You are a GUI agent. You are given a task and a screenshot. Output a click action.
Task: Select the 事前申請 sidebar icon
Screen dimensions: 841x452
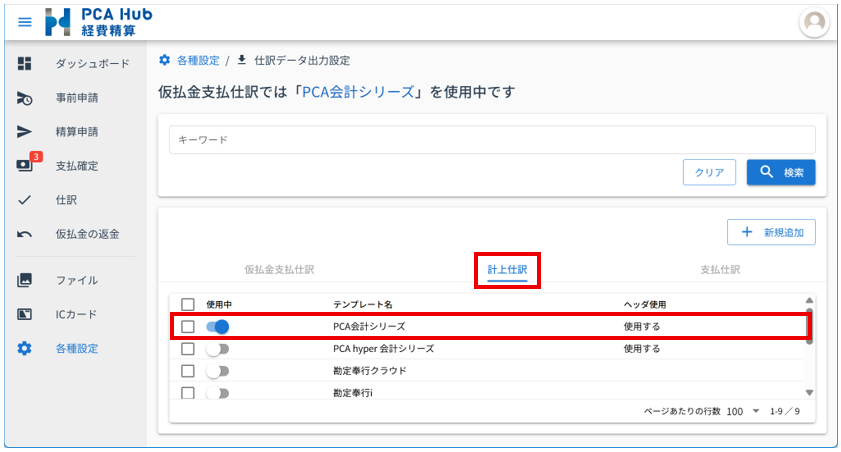[25, 98]
